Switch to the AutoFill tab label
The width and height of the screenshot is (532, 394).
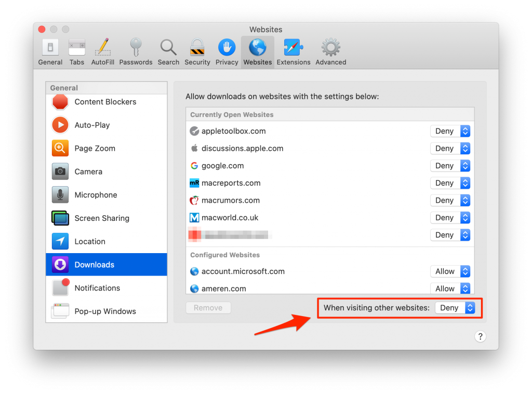pos(103,62)
